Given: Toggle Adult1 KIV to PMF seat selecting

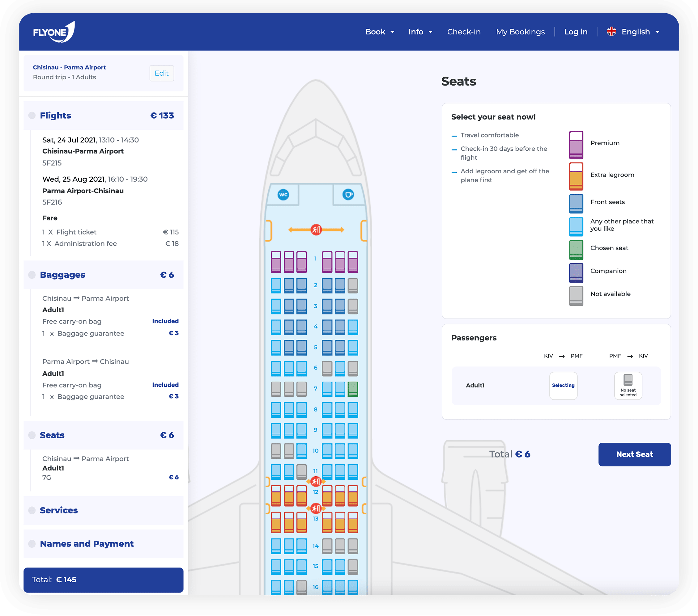Looking at the screenshot, I should tap(561, 385).
